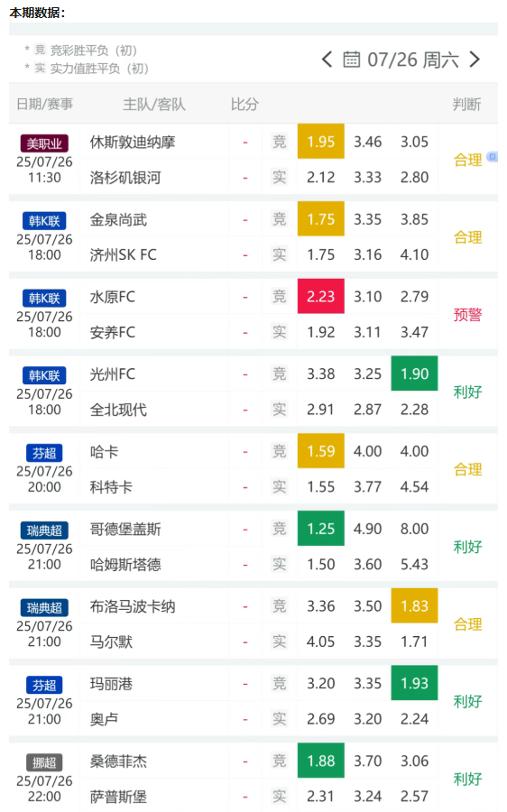Click the 日期/赛事 column header
Screen dimensions: 507x812
click(x=44, y=104)
